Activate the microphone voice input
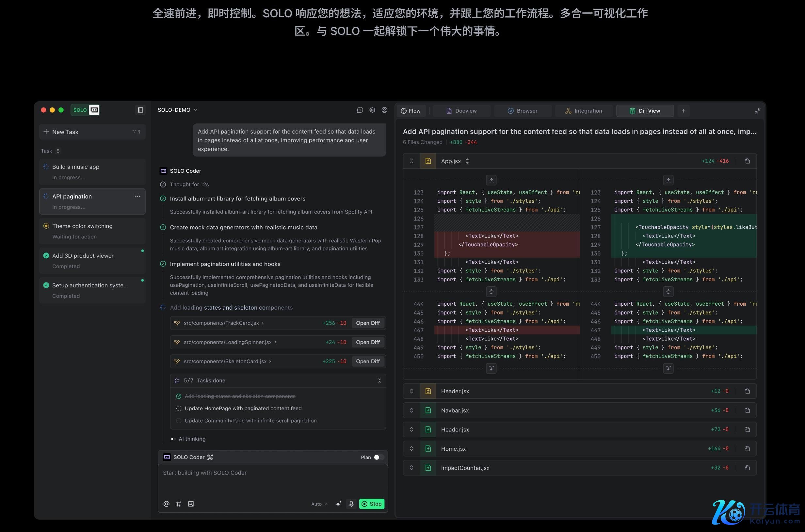This screenshot has height=532, width=805. pyautogui.click(x=351, y=504)
